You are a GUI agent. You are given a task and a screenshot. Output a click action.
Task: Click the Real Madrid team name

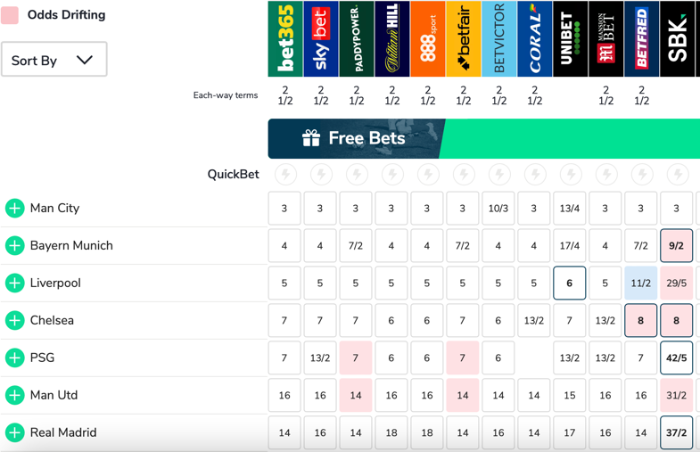tap(63, 433)
